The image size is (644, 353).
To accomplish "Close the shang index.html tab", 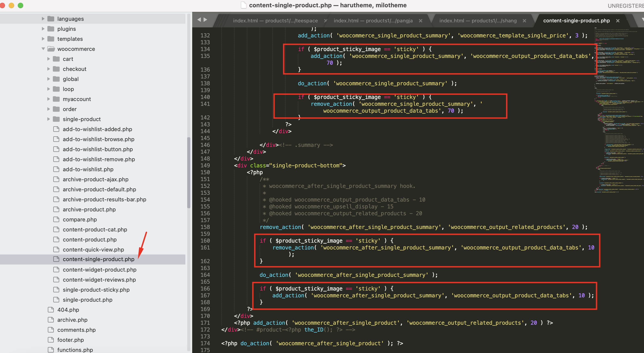I will point(524,21).
